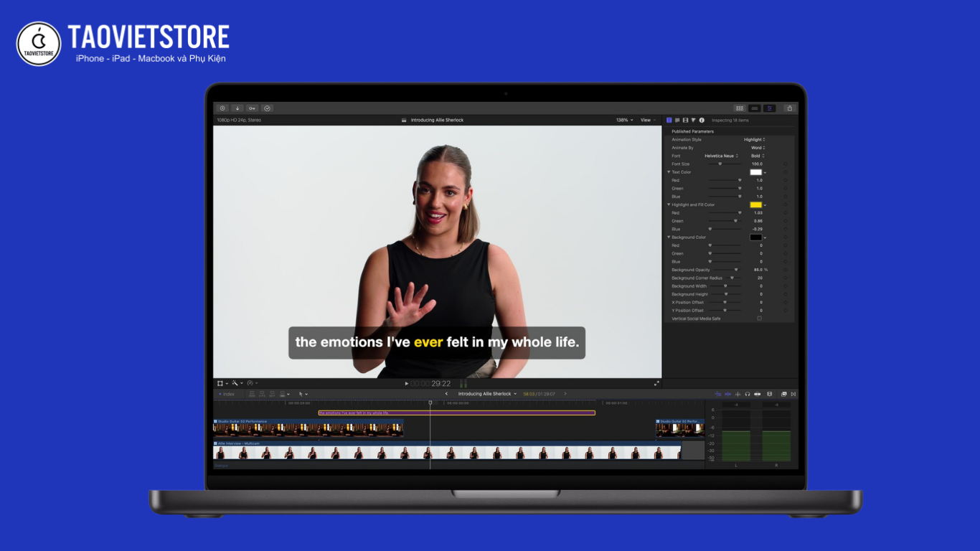Image resolution: width=980 pixels, height=551 pixels.
Task: Click the share export icon
Action: tap(790, 108)
